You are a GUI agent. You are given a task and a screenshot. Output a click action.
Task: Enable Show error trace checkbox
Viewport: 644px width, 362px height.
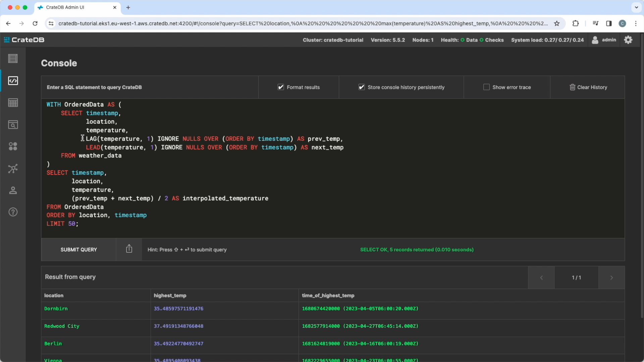486,87
